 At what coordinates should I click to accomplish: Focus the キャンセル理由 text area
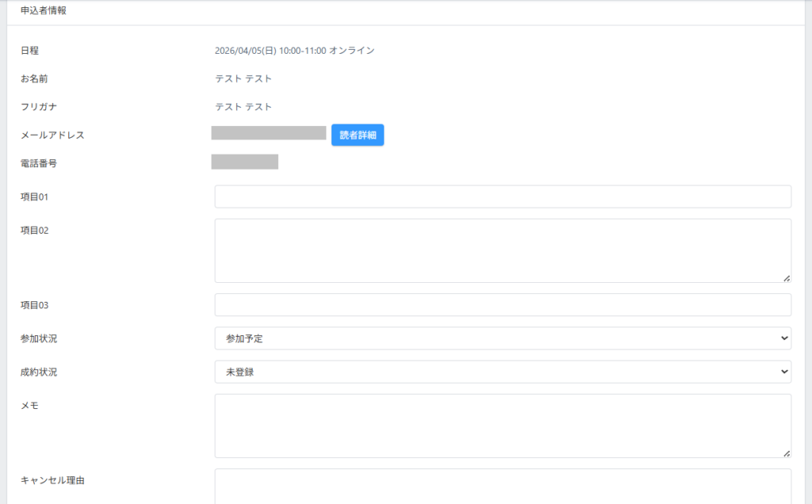pos(502,485)
